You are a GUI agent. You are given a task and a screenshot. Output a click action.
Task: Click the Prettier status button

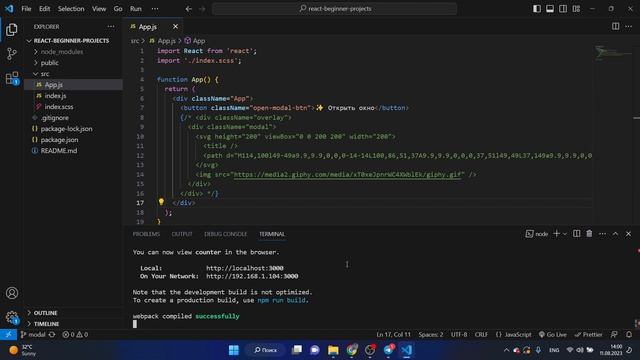(588, 334)
